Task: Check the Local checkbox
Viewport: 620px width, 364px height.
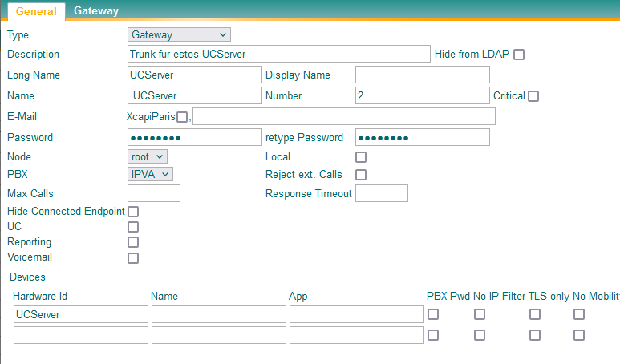Action: click(x=361, y=157)
